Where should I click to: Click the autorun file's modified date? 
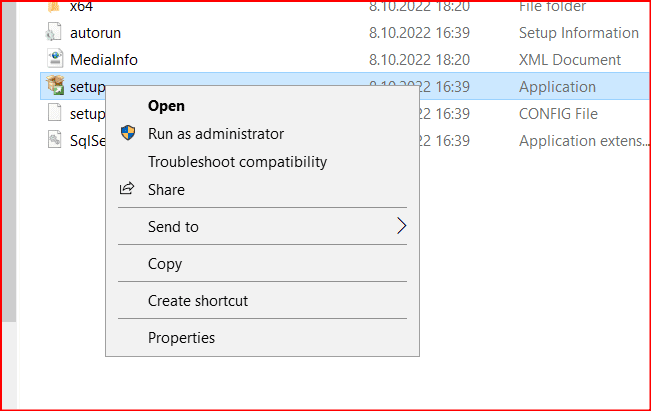(x=419, y=33)
